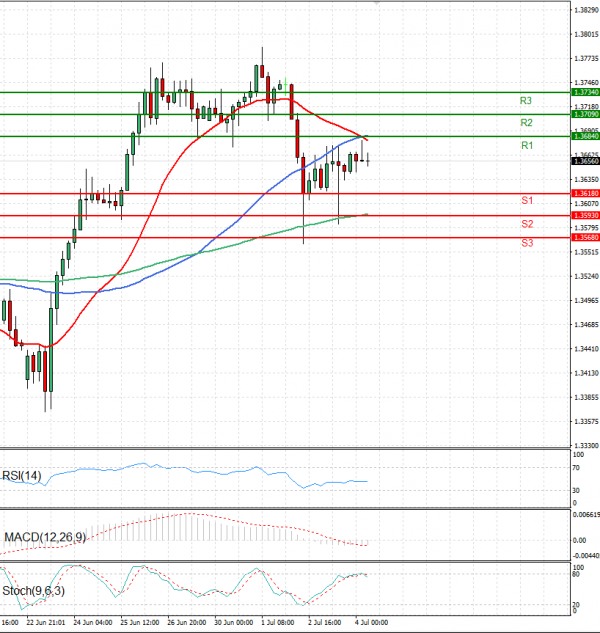Click the 22 Jun 21:01 time label
600x633 pixels.
click(46, 623)
